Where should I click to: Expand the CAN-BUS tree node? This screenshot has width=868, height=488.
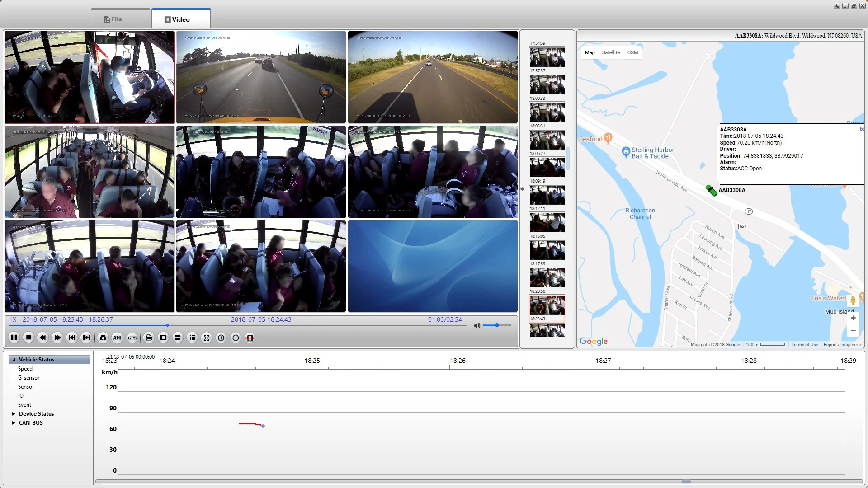point(14,423)
